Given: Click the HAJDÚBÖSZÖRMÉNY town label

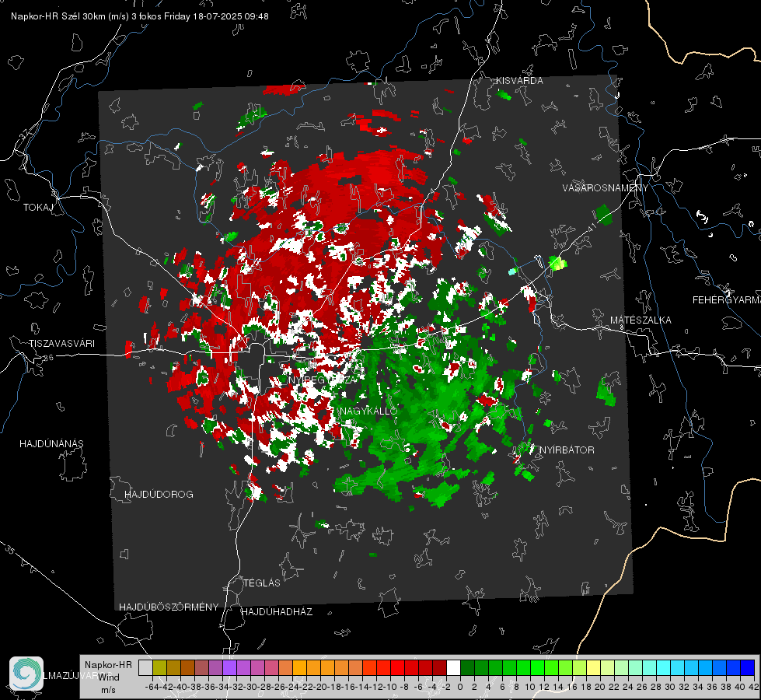Looking at the screenshot, I should click(169, 607).
